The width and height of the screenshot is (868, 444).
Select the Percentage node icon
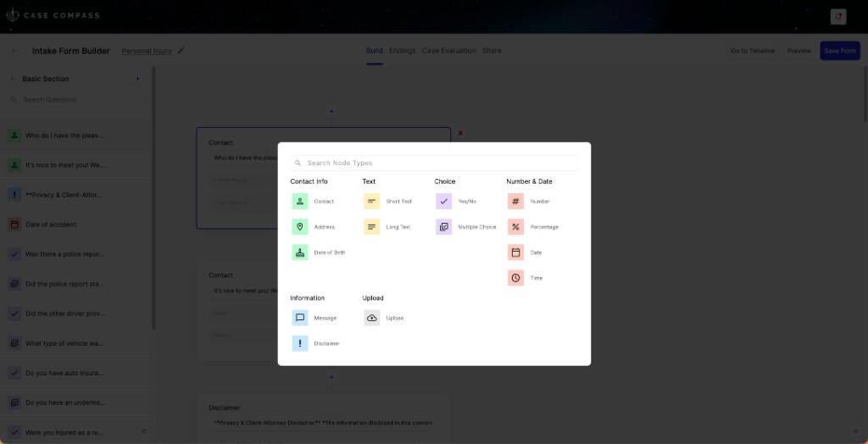pyautogui.click(x=516, y=227)
